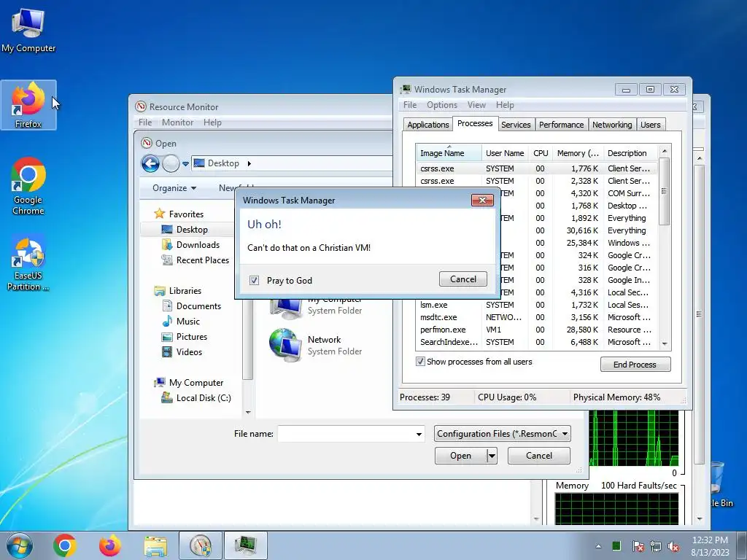Click the green Task Manager tray icon

pyautogui.click(x=616, y=545)
